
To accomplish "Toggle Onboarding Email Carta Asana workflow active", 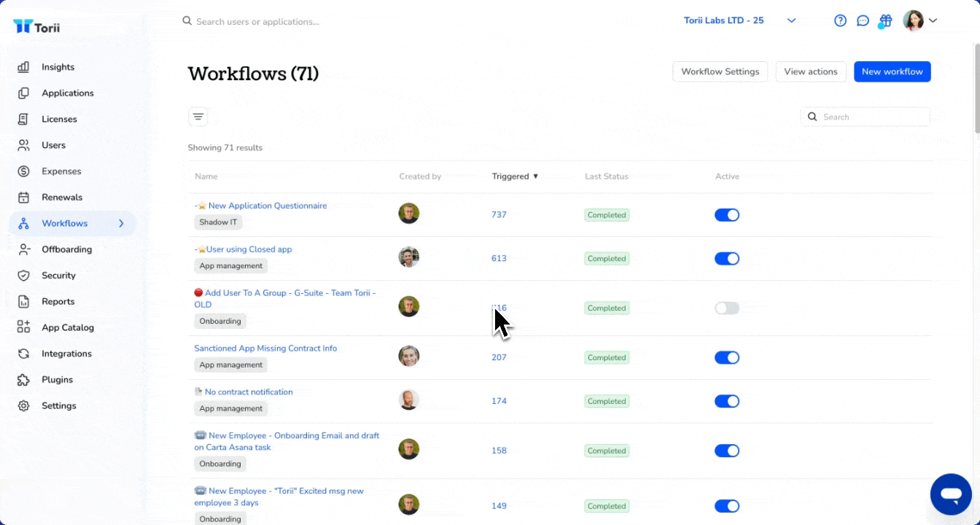I will [727, 451].
